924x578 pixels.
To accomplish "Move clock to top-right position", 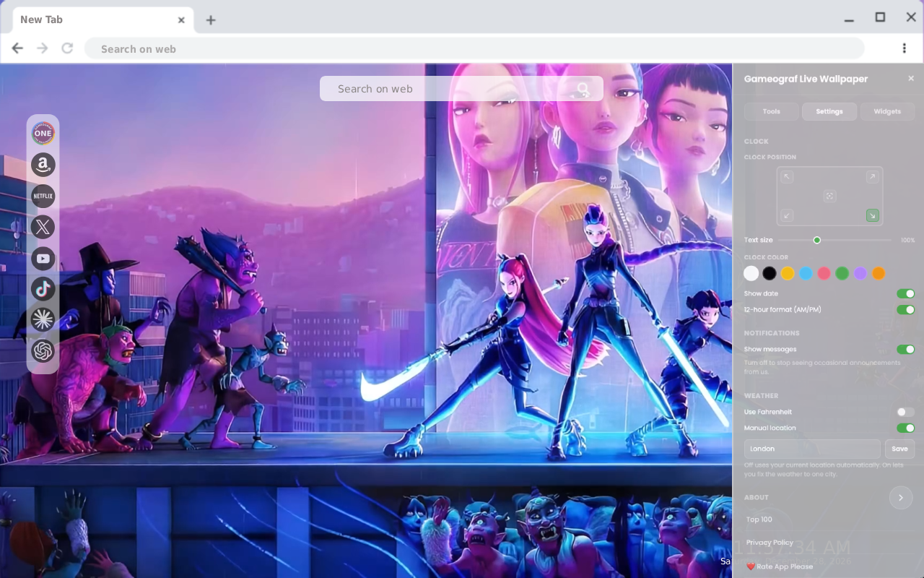I will pos(872,177).
